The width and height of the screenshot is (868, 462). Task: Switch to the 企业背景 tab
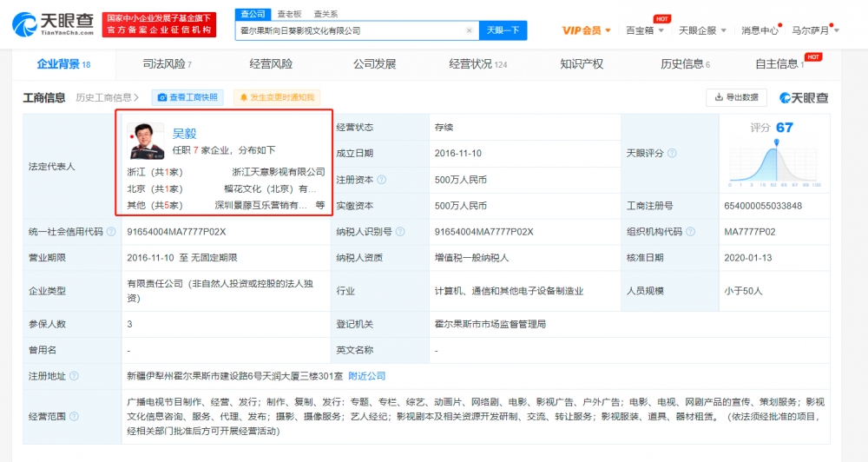coord(63,64)
